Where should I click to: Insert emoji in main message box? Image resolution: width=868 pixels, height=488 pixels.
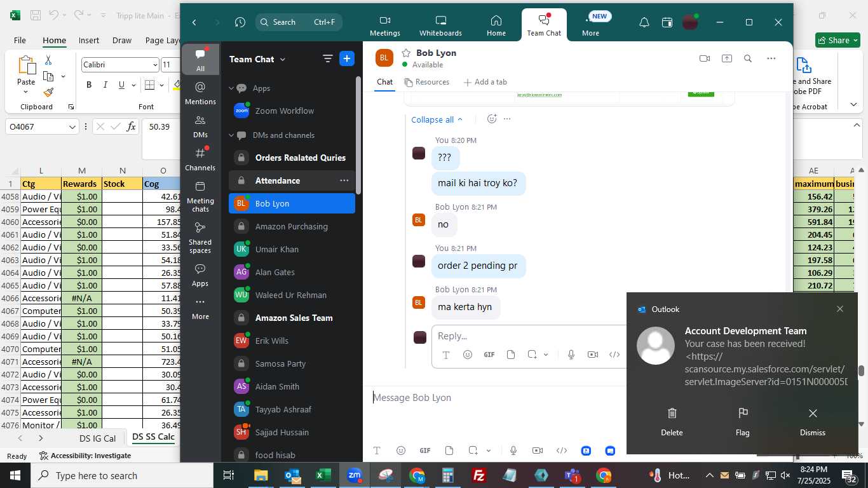401,451
